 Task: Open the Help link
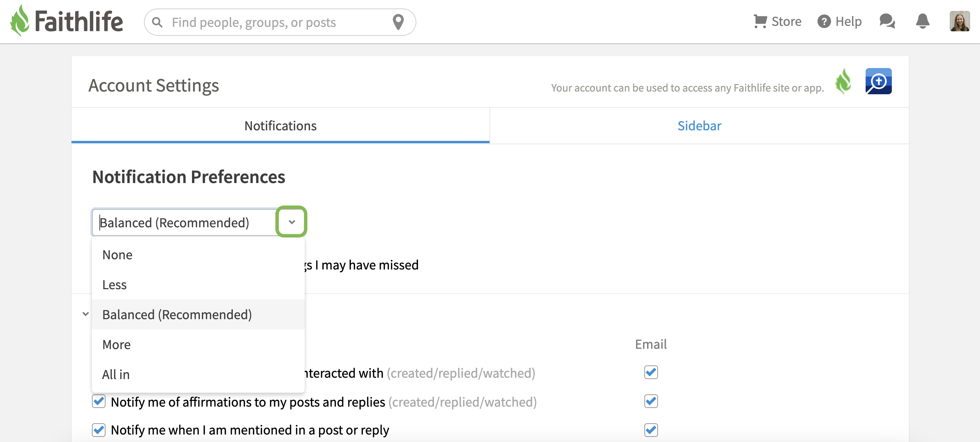[x=848, y=21]
